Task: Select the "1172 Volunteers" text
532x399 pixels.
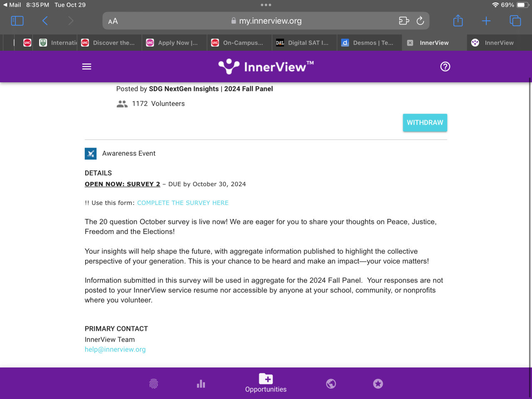Action: pos(158,104)
